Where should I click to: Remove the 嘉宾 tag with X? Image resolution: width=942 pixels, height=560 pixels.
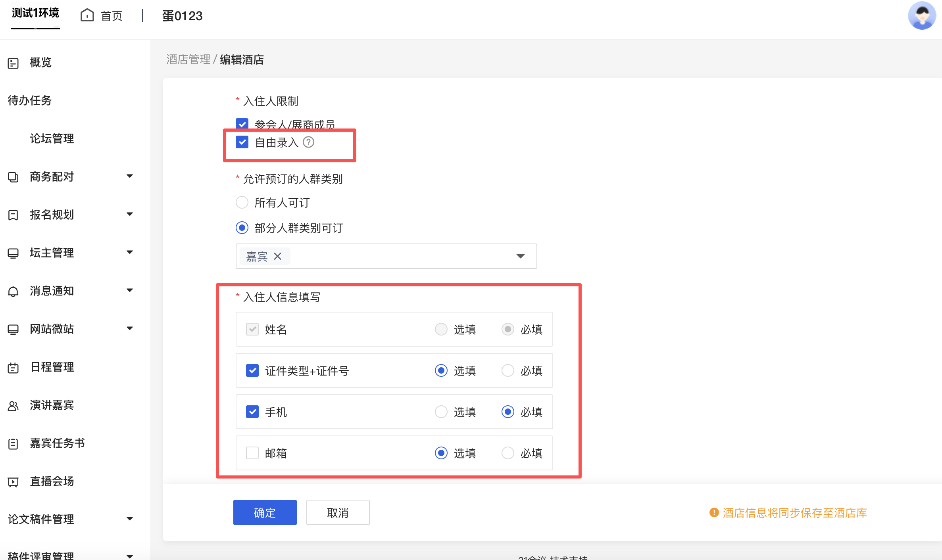[277, 257]
